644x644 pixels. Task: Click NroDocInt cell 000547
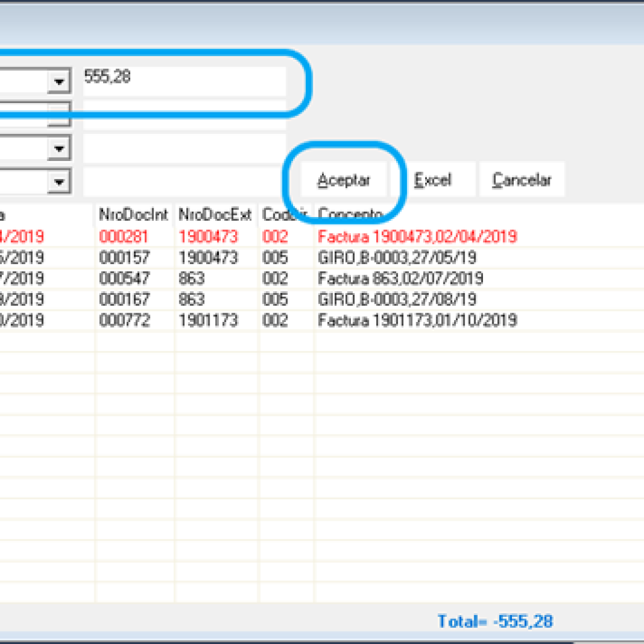click(x=124, y=279)
